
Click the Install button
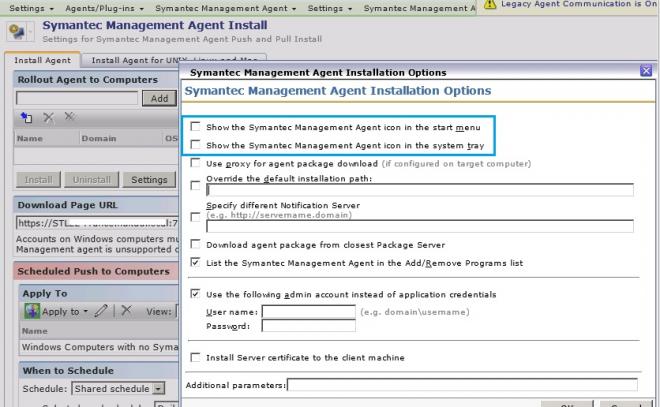pos(38,180)
